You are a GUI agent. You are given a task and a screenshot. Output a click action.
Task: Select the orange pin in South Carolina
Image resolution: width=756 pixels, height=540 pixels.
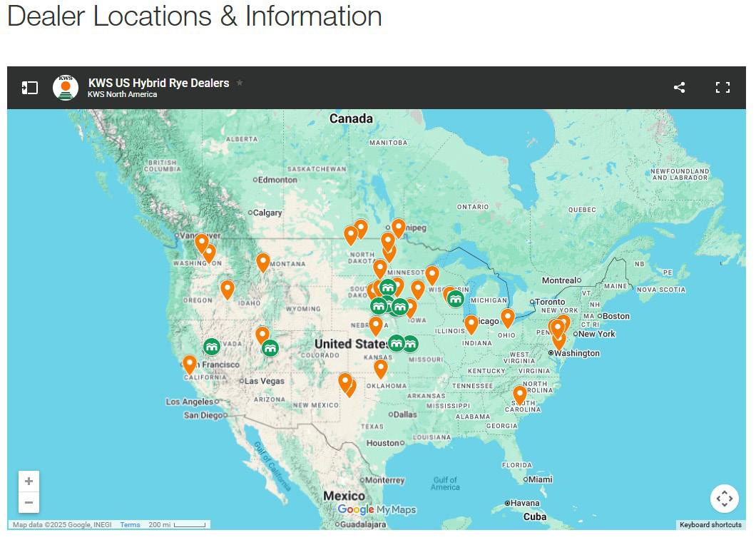[519, 395]
